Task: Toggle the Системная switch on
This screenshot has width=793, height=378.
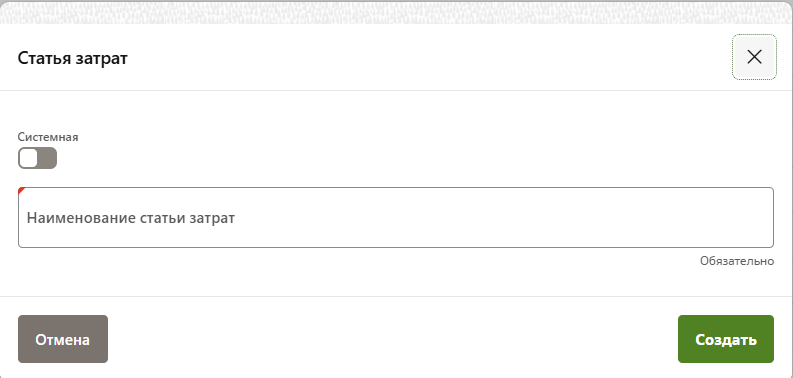Action: pyautogui.click(x=37, y=158)
